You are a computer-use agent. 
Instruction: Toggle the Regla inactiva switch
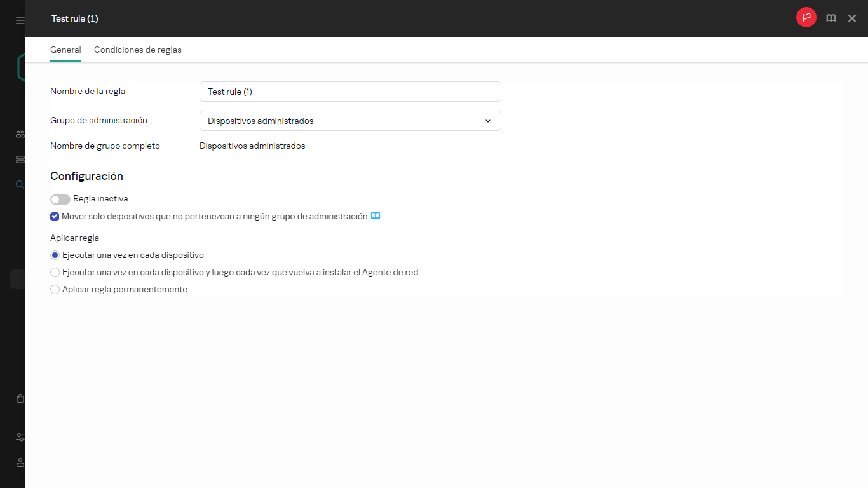60,200
